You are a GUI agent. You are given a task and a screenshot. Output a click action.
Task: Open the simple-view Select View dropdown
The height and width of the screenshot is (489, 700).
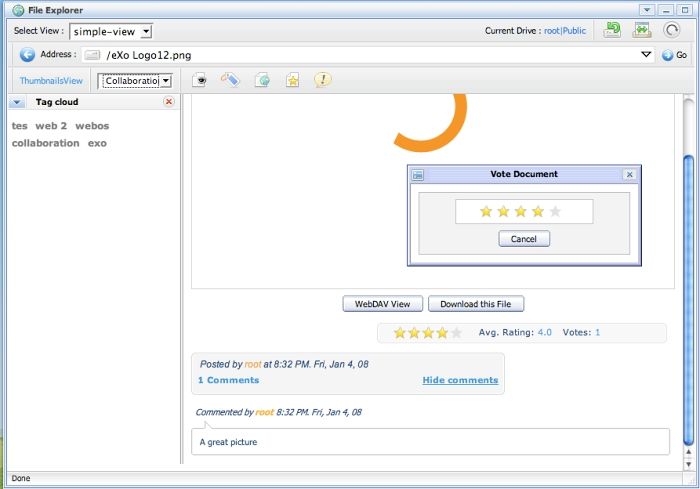pyautogui.click(x=111, y=31)
